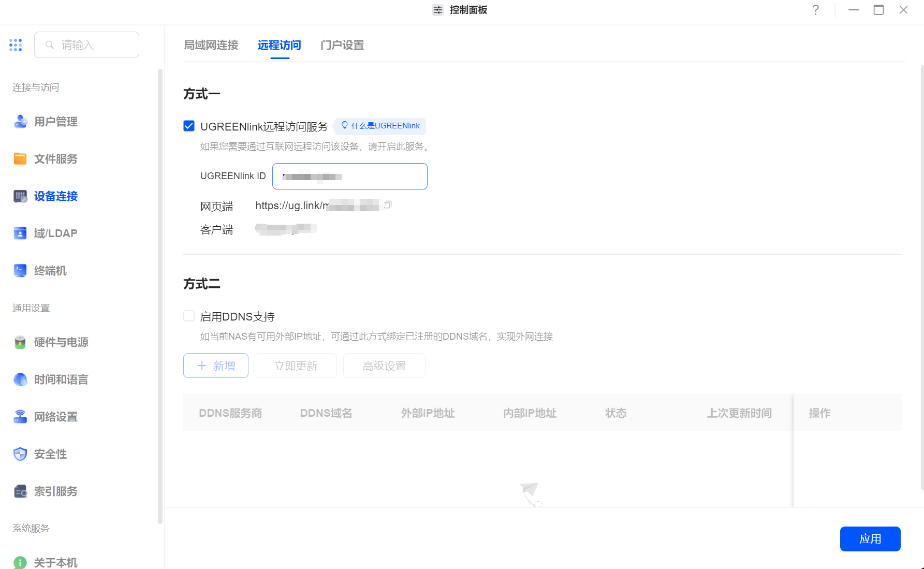Open help via the question mark icon
Viewport: 924px width, 569px height.
click(x=815, y=10)
